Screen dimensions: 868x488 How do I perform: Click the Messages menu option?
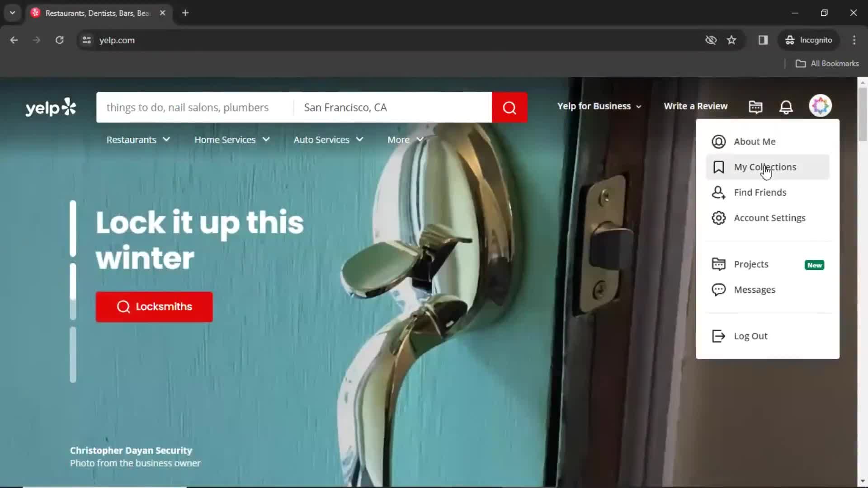[x=755, y=290]
